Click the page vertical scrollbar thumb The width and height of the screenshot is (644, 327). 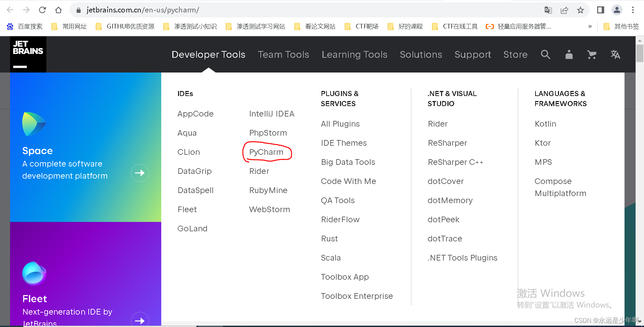(x=640, y=53)
